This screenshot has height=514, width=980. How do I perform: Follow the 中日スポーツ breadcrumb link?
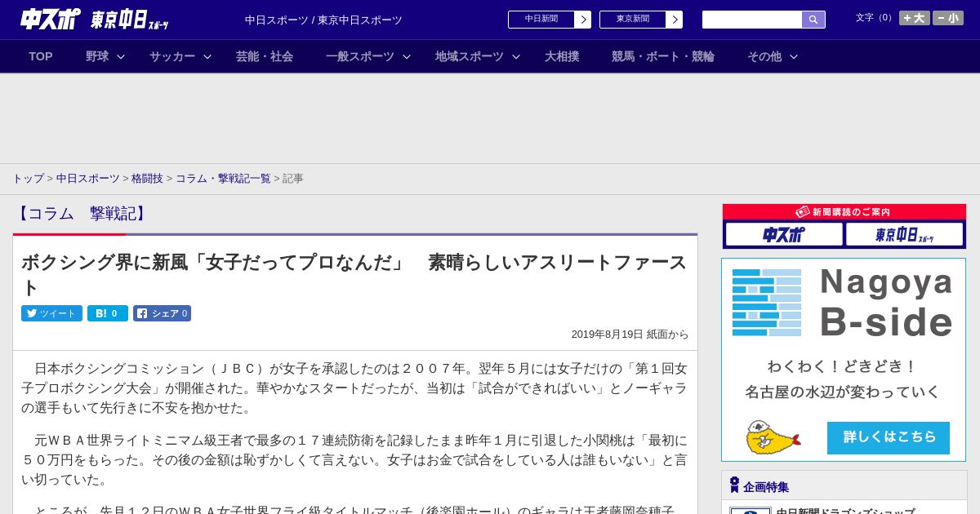click(x=88, y=178)
